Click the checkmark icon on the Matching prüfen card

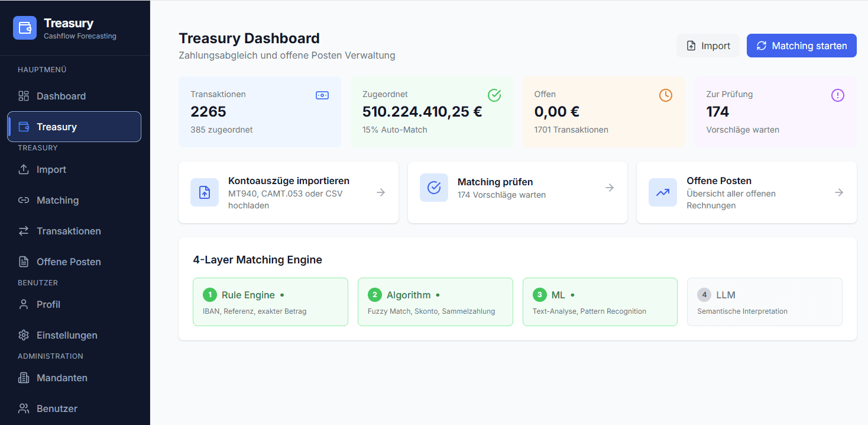pyautogui.click(x=433, y=188)
